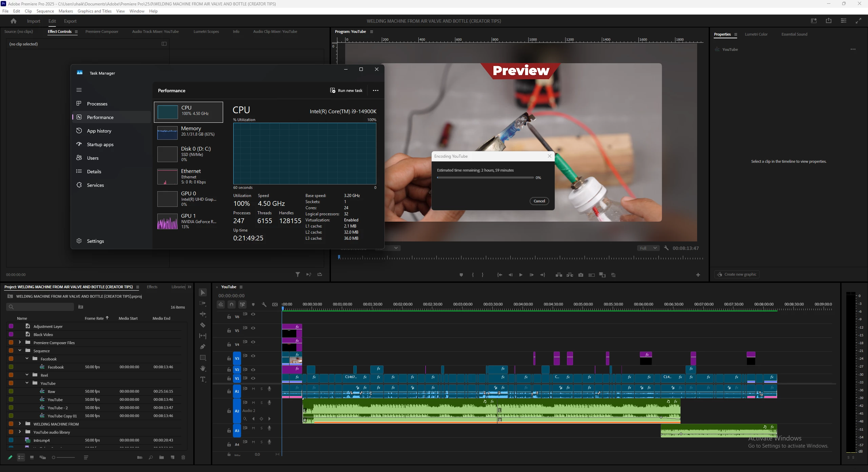Expand the Premiere Composer Files bin
Viewport: 868px width, 472px height.
[x=20, y=342]
